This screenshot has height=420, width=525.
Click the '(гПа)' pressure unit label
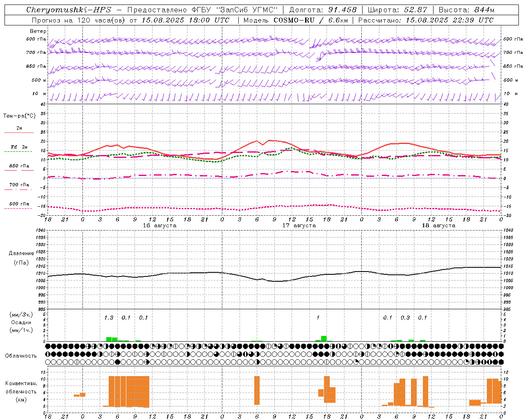(x=21, y=262)
